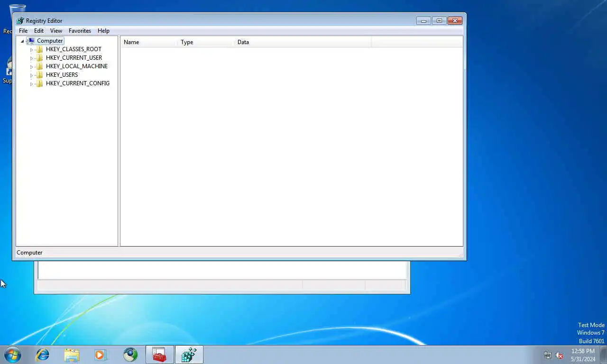The width and height of the screenshot is (607, 364).
Task: Select the HKEY_USERS label
Action: pyautogui.click(x=62, y=75)
